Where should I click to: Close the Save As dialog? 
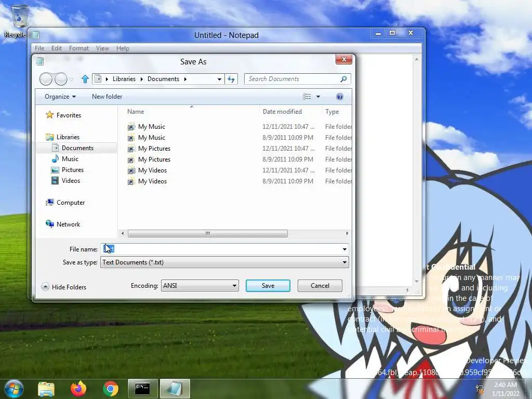tap(344, 59)
